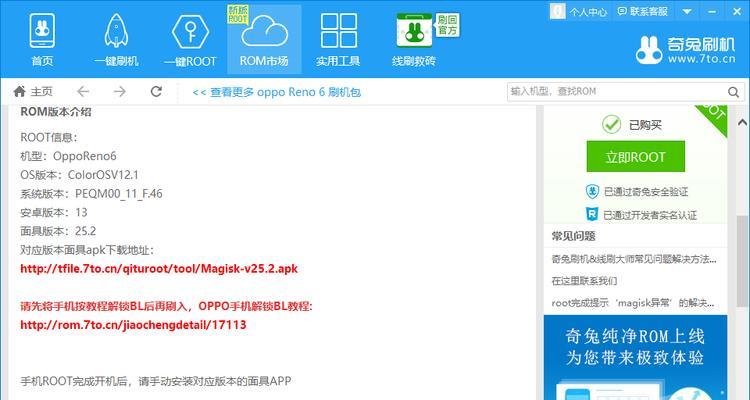The image size is (750, 400).
Task: Focus the 输入机型，查找ROM search field
Action: coord(617,91)
